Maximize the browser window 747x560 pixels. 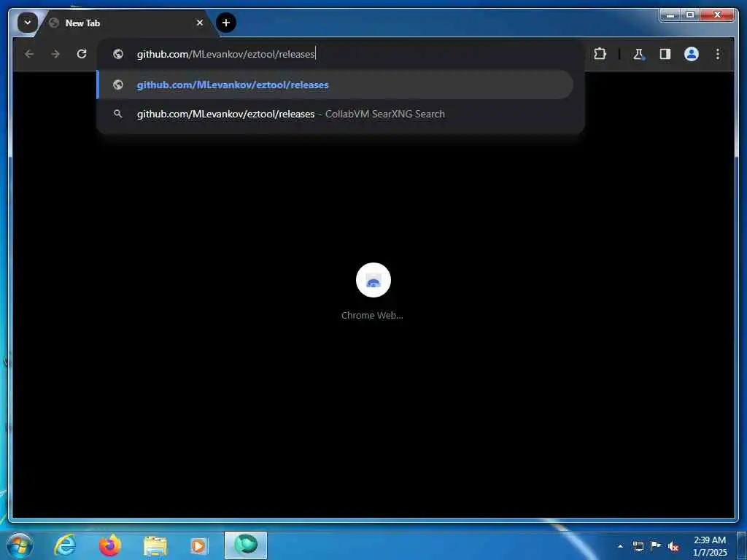(x=690, y=15)
